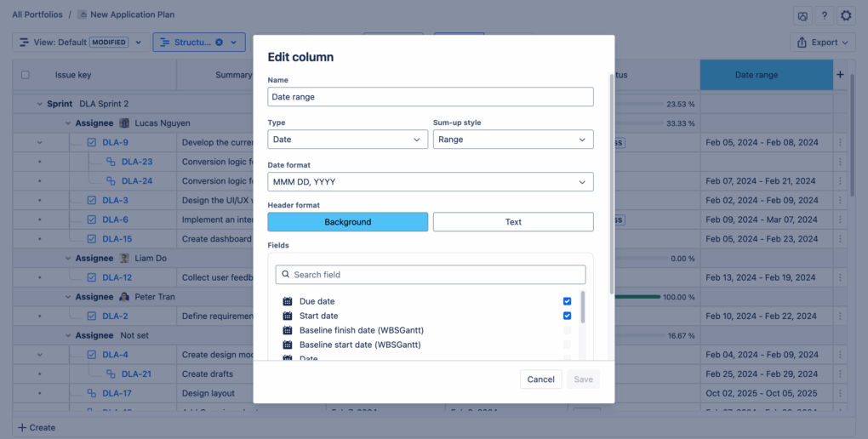Screen dimensions: 868x439
Task: Toggle the select-all checkbox in table header
Action: tap(26, 75)
